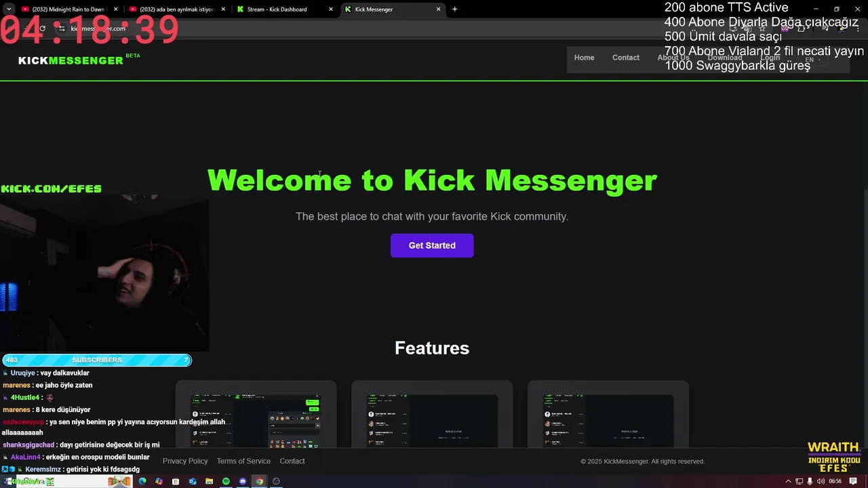Open Outlook from the taskbar
This screenshot has width=868, height=488.
[193, 481]
